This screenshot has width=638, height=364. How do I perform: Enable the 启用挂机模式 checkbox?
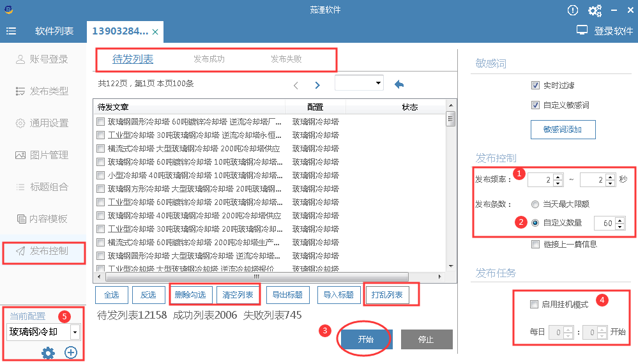tap(535, 305)
